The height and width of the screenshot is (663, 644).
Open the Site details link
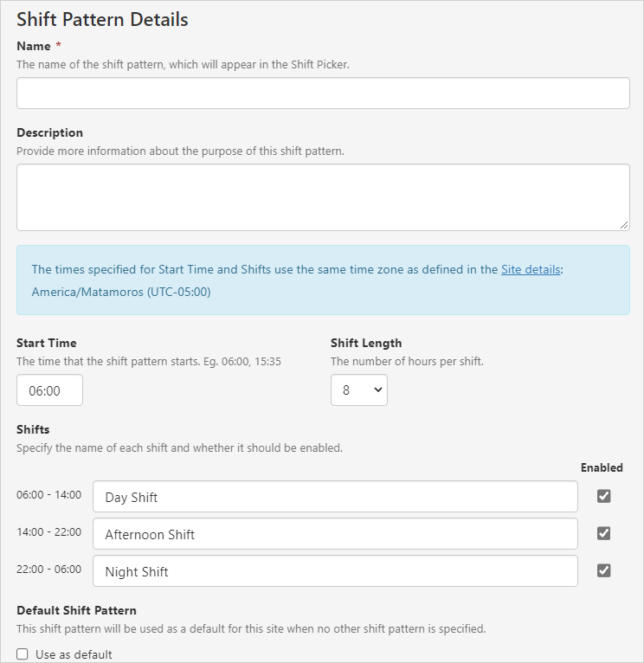coord(531,269)
